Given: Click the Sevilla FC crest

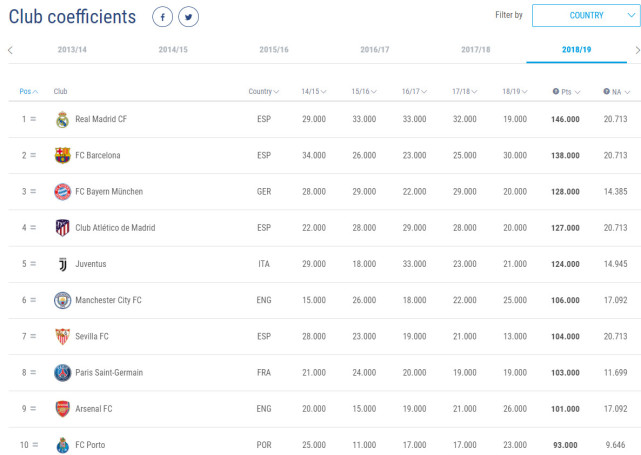Looking at the screenshot, I should (63, 336).
